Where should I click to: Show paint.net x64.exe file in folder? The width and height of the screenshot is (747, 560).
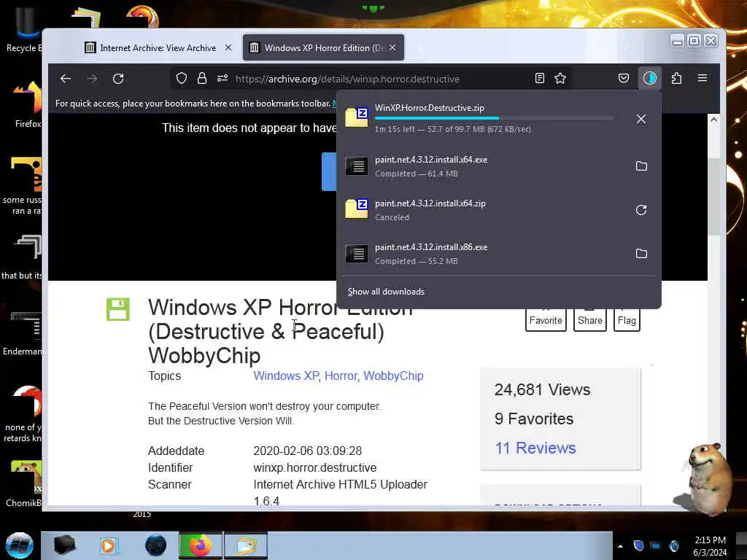[641, 166]
